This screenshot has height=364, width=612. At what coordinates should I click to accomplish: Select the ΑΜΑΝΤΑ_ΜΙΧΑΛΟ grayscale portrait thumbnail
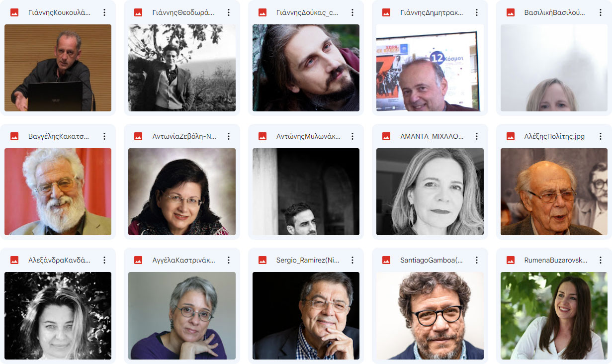click(430, 191)
